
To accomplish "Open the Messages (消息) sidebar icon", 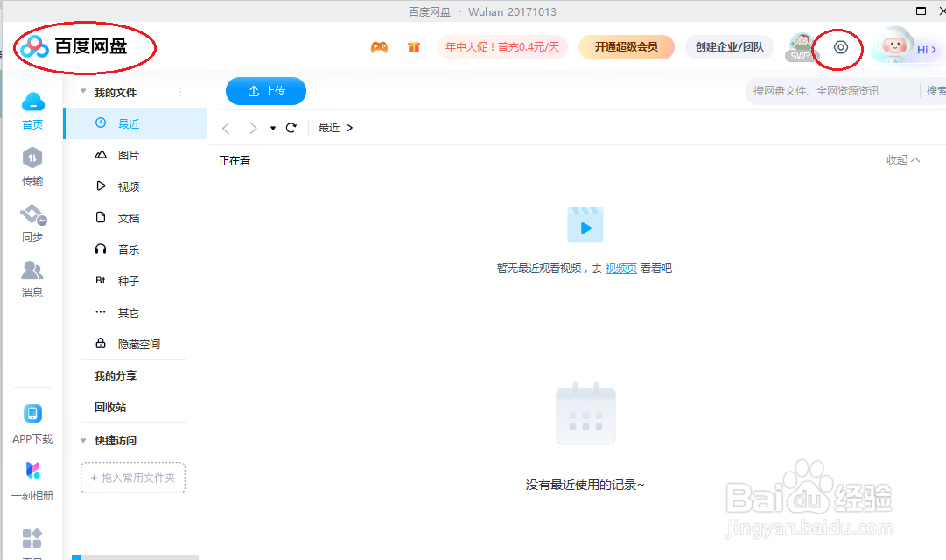I will 32,270.
